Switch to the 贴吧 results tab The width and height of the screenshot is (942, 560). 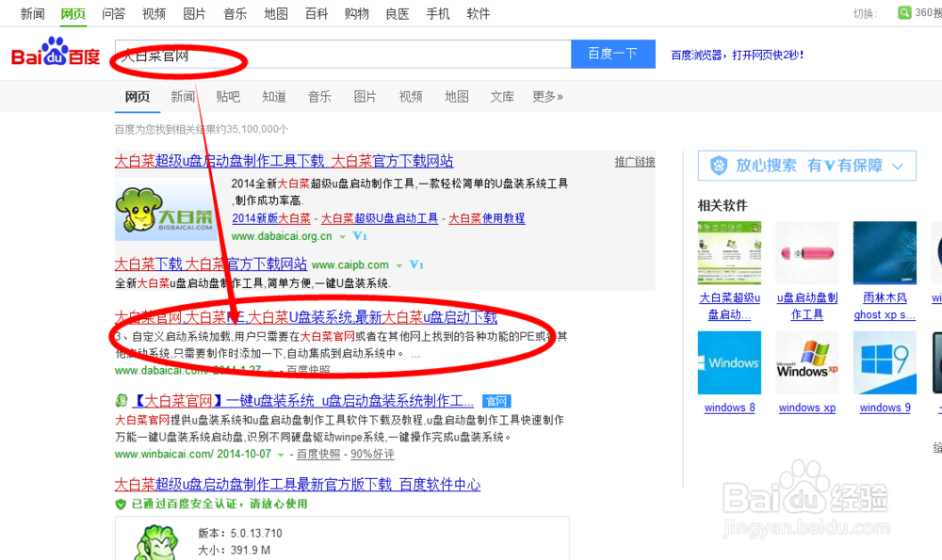click(228, 97)
